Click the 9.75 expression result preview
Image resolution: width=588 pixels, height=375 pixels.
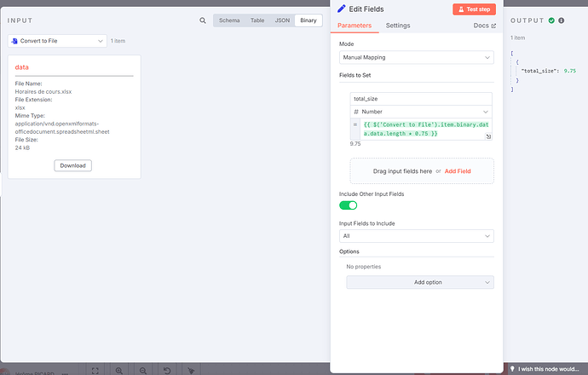pos(355,144)
